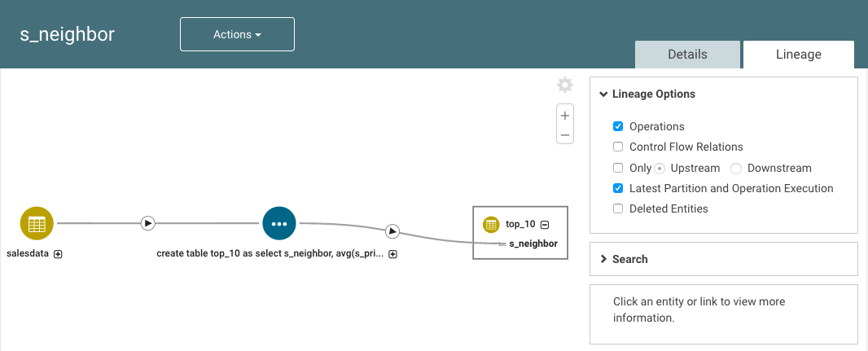Click the s_neighbor column in top_10
This screenshot has width=868, height=351.
click(533, 244)
